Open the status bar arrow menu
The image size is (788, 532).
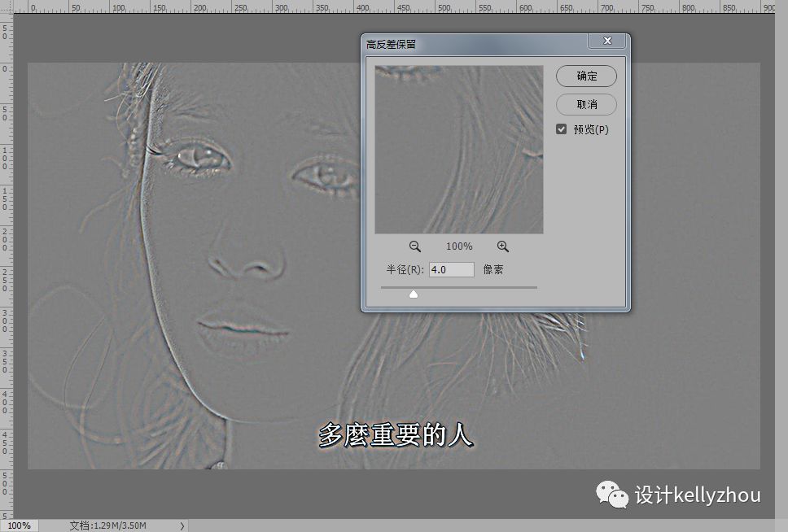pyautogui.click(x=182, y=525)
